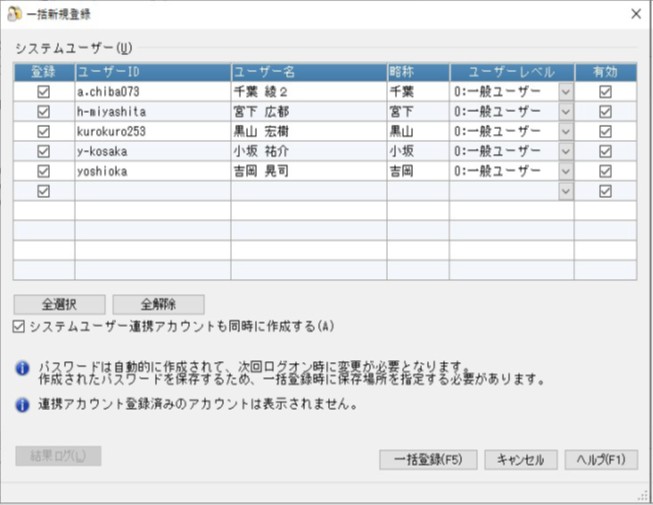Click the 一括登録(F5) button

(x=428, y=460)
